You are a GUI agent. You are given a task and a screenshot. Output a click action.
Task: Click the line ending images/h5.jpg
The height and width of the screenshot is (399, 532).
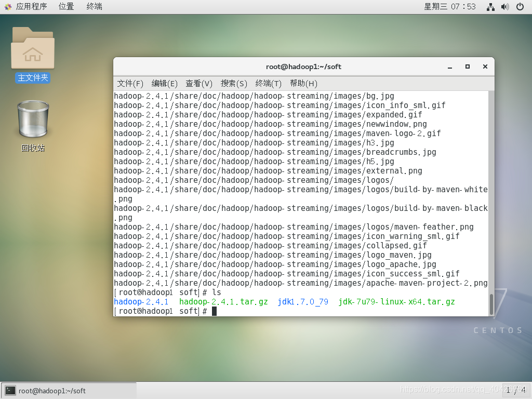pyautogui.click(x=254, y=161)
